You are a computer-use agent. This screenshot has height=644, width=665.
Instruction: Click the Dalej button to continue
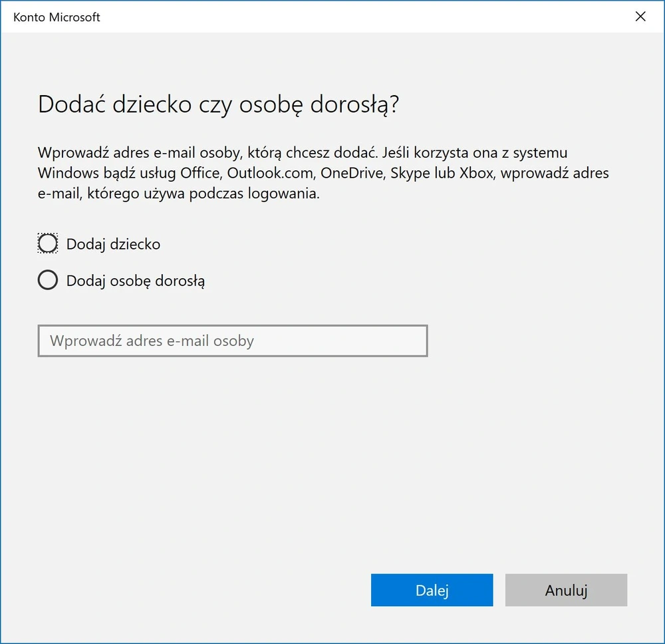coord(432,590)
